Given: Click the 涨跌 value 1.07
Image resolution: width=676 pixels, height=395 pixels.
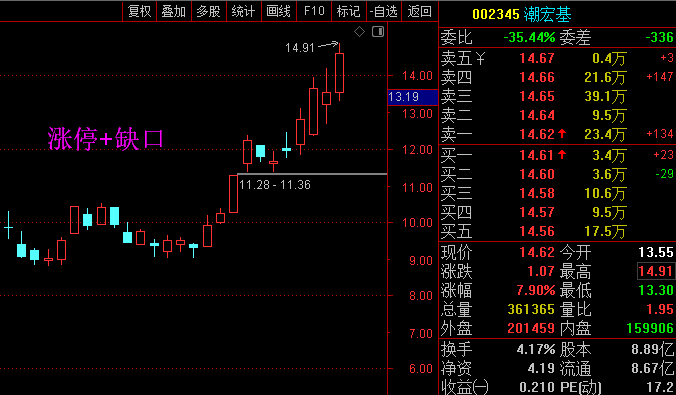Looking at the screenshot, I should click(541, 271).
